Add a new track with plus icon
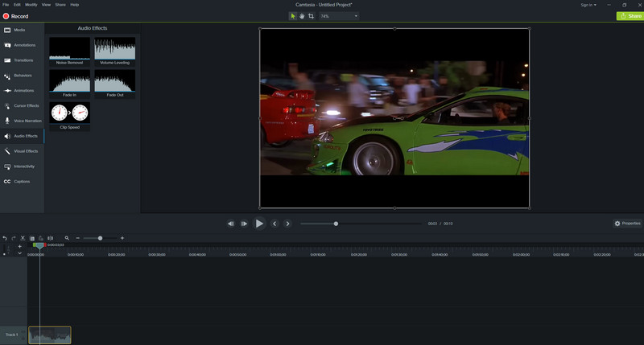Screen dimensions: 644x345 (x=19, y=247)
